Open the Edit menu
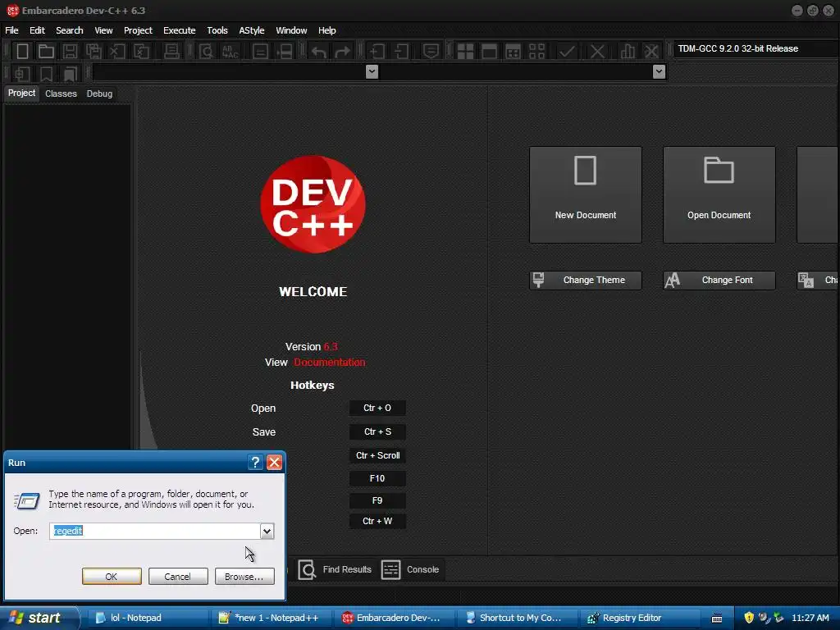 [x=37, y=30]
